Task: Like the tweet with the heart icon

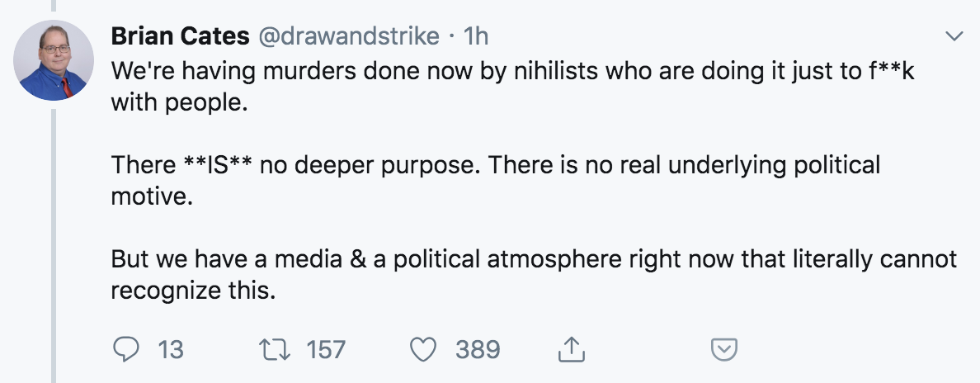Action: tap(424, 350)
